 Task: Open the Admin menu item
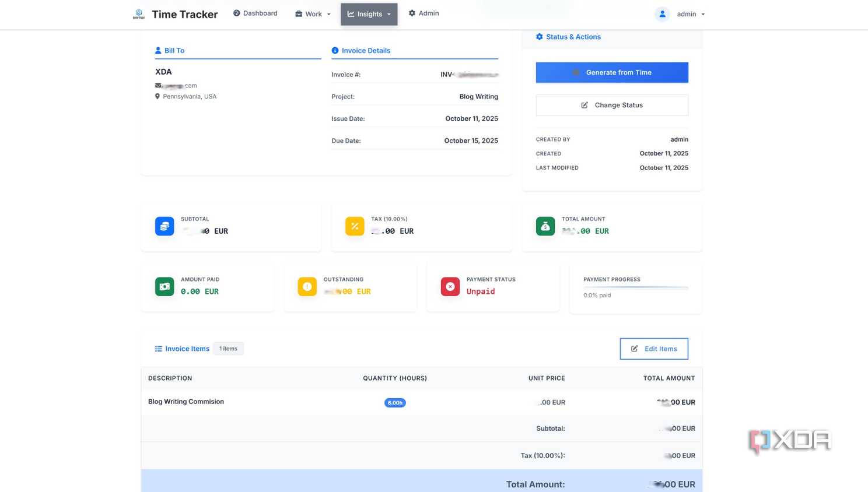423,13
